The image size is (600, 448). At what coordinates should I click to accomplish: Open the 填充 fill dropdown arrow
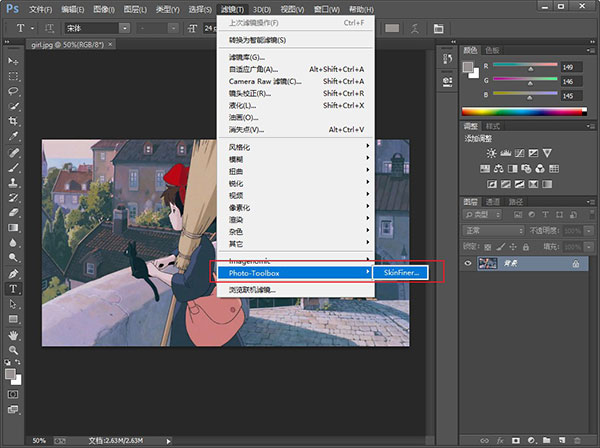click(589, 247)
